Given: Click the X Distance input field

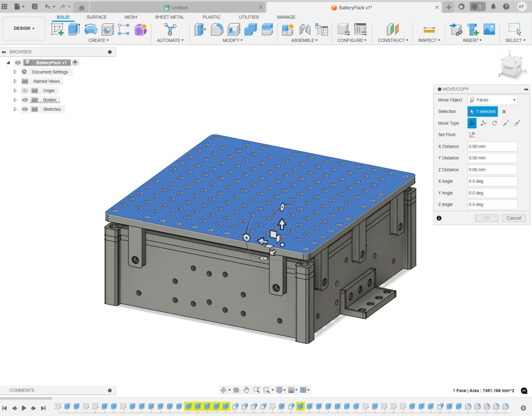Looking at the screenshot, I should pos(492,147).
